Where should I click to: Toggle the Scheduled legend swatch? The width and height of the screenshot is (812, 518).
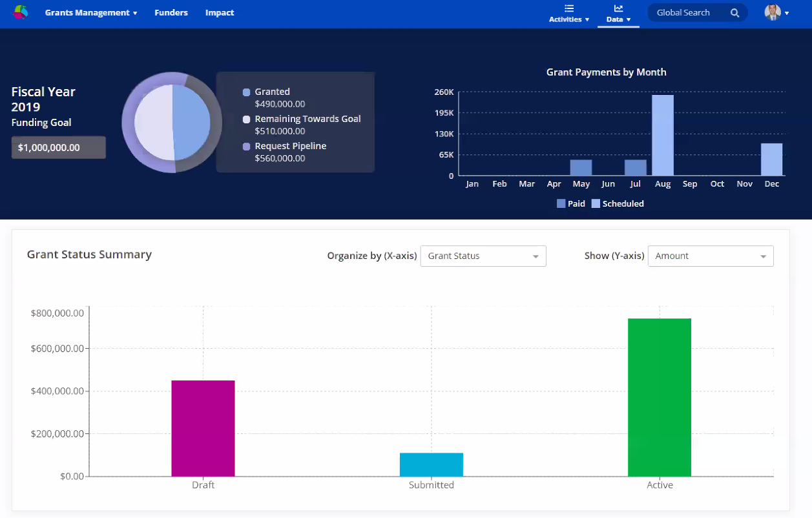(x=596, y=203)
